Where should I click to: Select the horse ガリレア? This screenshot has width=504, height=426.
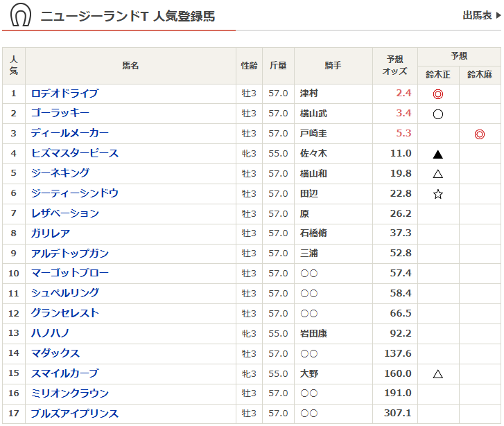[50, 233]
